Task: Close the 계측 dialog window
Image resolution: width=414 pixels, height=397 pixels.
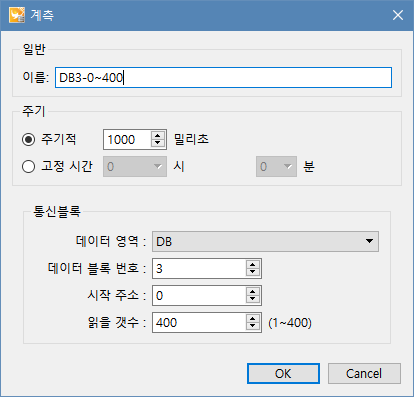Action: (398, 15)
